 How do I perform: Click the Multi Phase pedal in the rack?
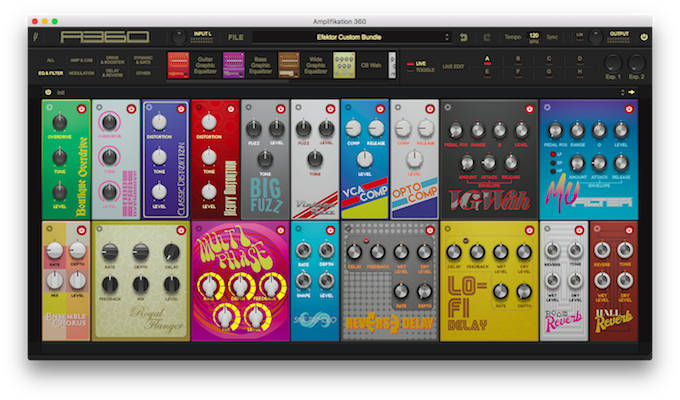pos(240,282)
